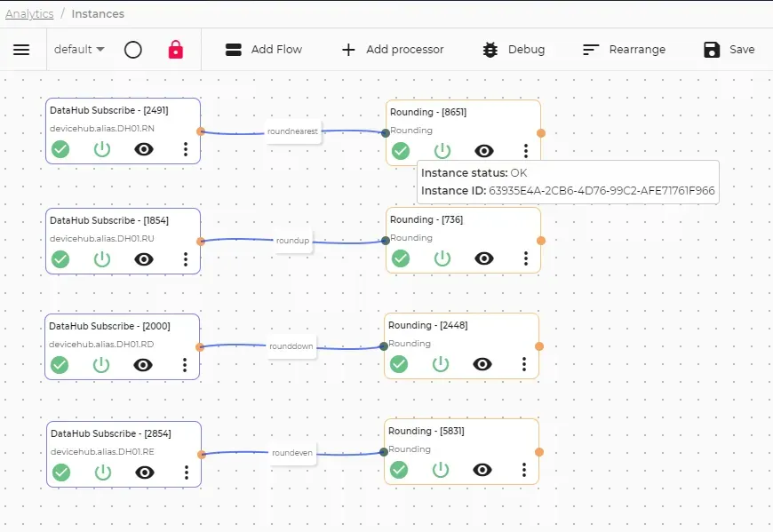Click status check on DataHub Subscribe [1854]

click(60, 259)
